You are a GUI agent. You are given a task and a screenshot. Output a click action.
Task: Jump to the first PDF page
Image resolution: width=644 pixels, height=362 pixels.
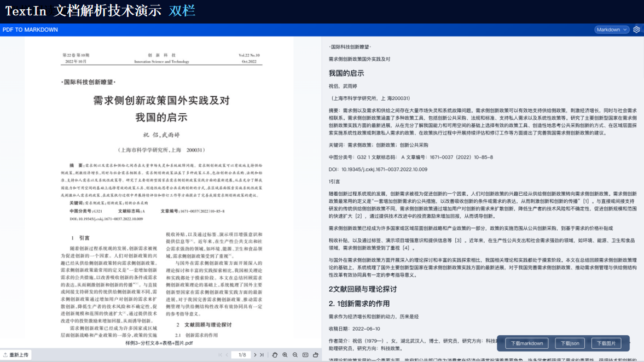coord(220,354)
